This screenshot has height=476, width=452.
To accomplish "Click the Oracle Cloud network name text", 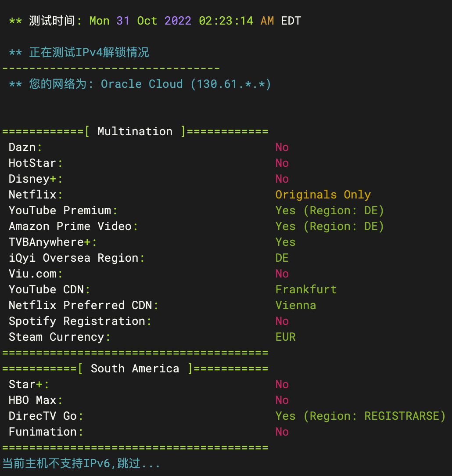I will [141, 84].
